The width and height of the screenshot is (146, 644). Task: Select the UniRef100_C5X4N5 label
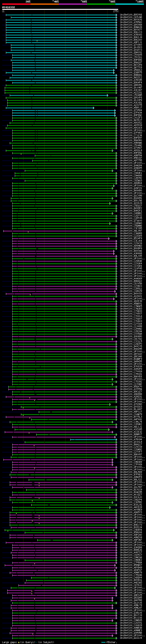(x=131, y=95)
